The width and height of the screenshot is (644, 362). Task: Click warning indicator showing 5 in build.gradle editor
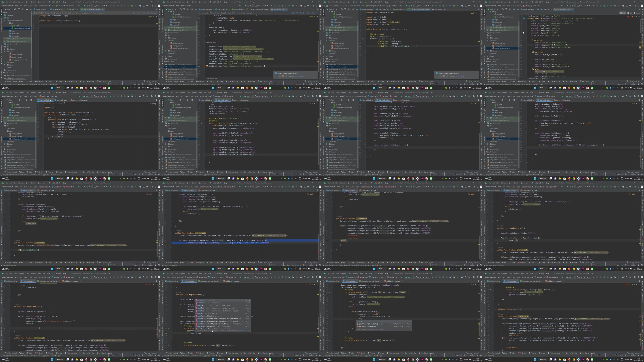[311, 16]
